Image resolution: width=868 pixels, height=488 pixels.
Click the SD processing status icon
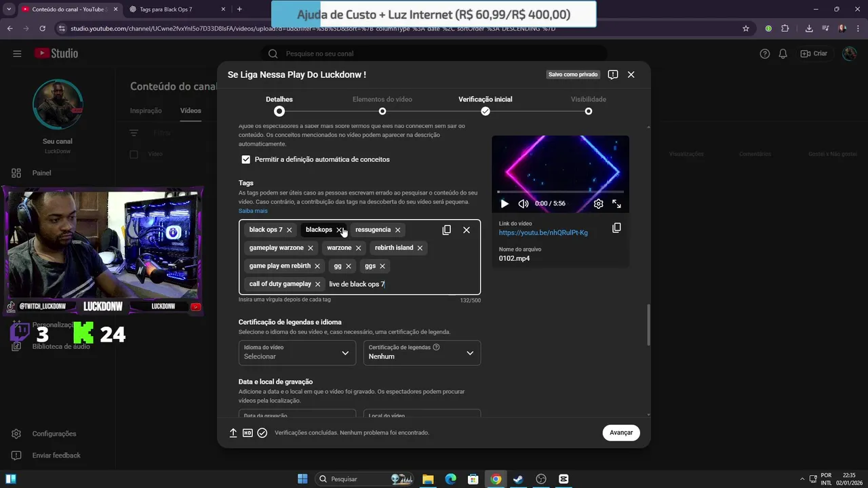click(248, 432)
